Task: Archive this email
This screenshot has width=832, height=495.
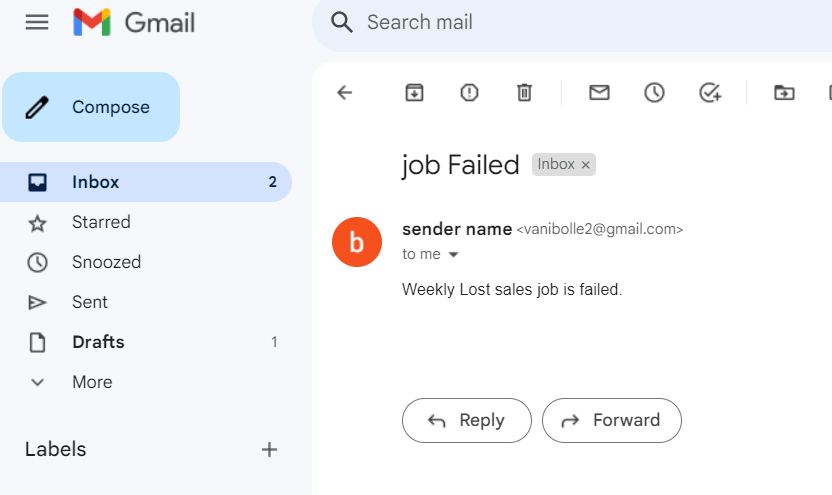Action: pyautogui.click(x=414, y=93)
